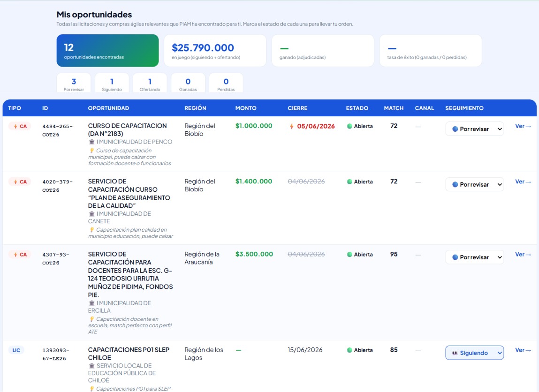Image resolution: width=539 pixels, height=392 pixels.
Task: Click green Abierta status dot in PENCO row
Action: (x=349, y=126)
